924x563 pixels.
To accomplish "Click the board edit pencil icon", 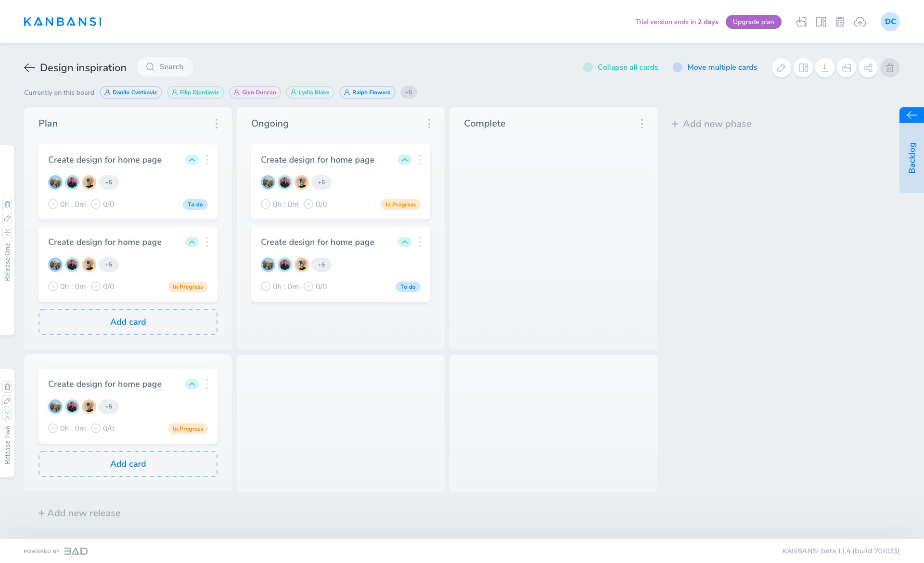I will coord(781,68).
